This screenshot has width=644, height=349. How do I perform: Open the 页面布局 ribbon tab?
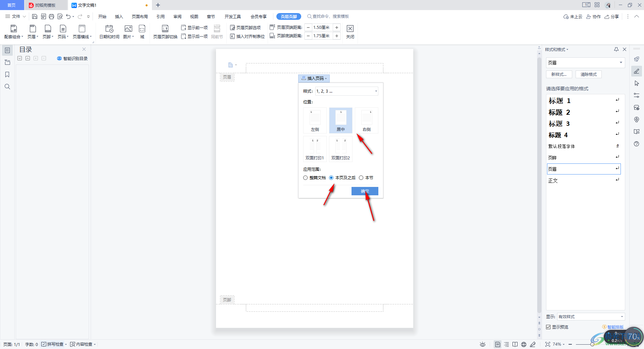click(x=140, y=16)
